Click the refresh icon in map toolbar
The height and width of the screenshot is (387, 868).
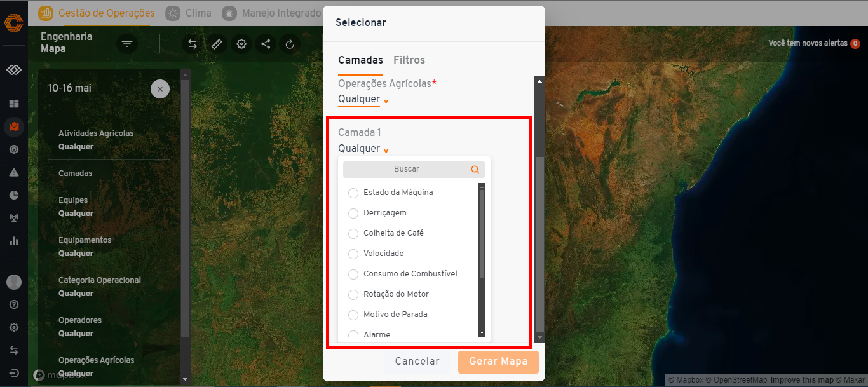click(x=290, y=44)
